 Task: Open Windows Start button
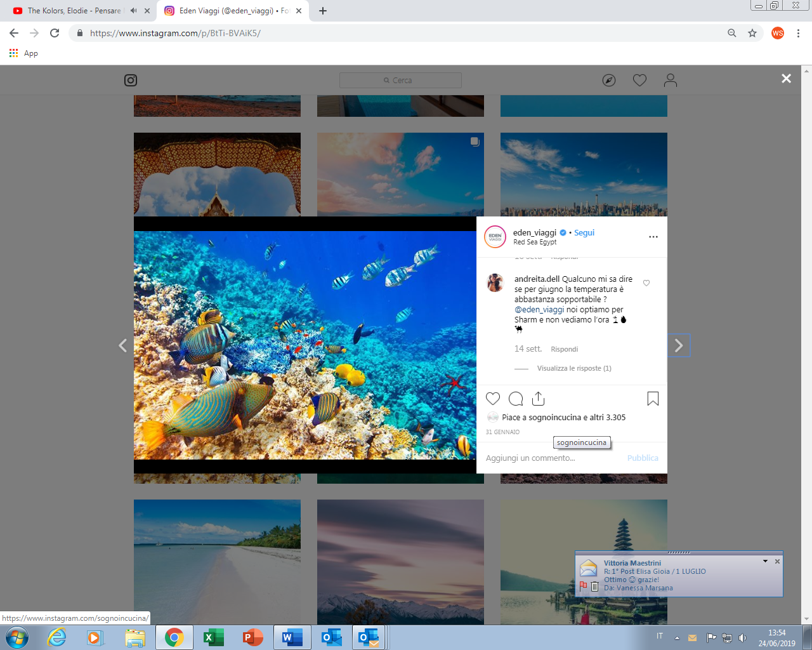pyautogui.click(x=17, y=637)
